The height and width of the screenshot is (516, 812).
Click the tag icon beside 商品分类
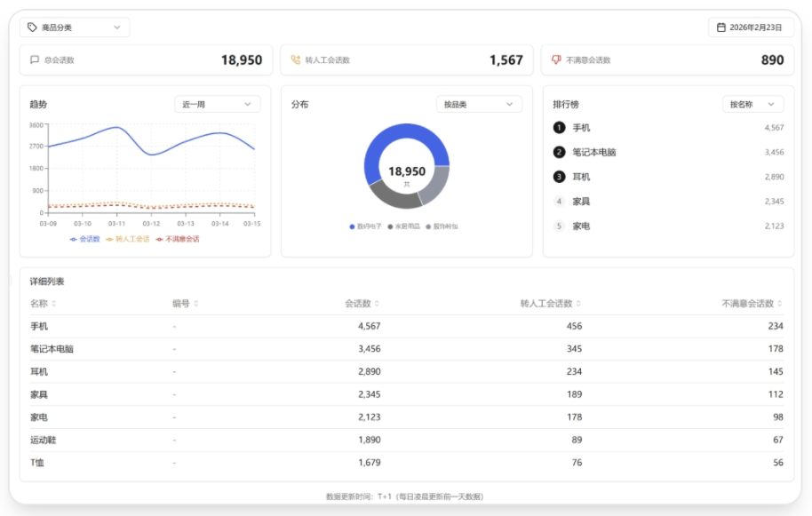tap(32, 28)
